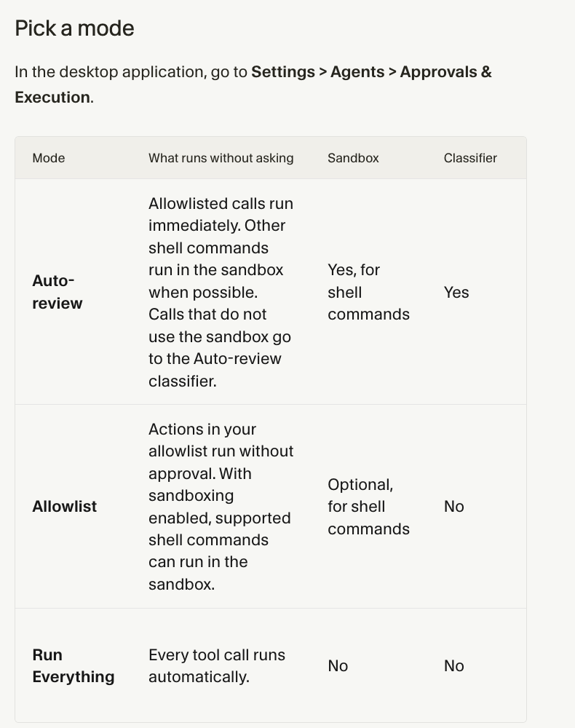This screenshot has height=728, width=575.
Task: Click 'Yes, for shell commands' sandbox cell
Action: (368, 292)
